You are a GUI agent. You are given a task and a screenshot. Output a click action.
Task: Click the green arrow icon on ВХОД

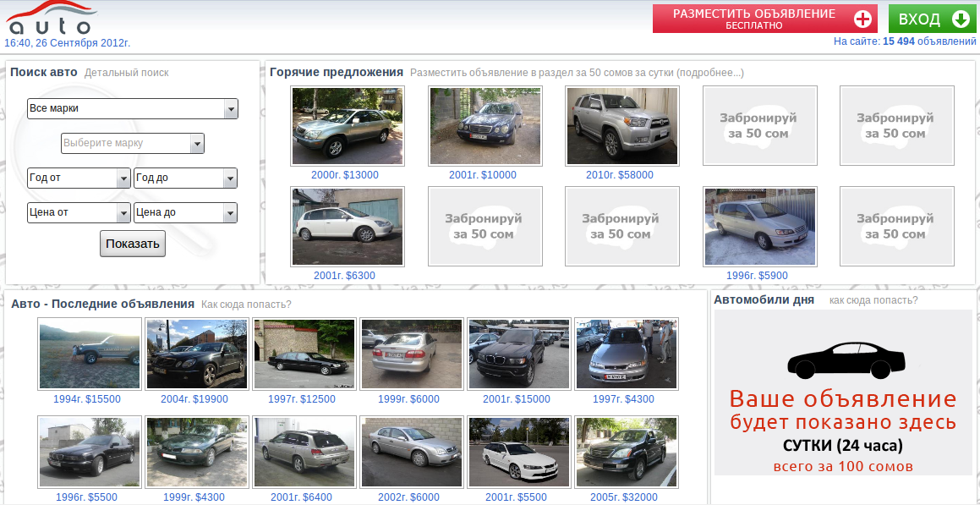961,19
